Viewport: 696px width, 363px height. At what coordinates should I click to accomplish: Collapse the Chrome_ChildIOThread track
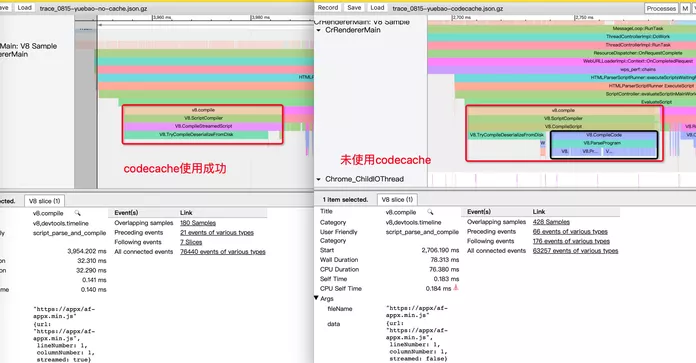tap(318, 179)
